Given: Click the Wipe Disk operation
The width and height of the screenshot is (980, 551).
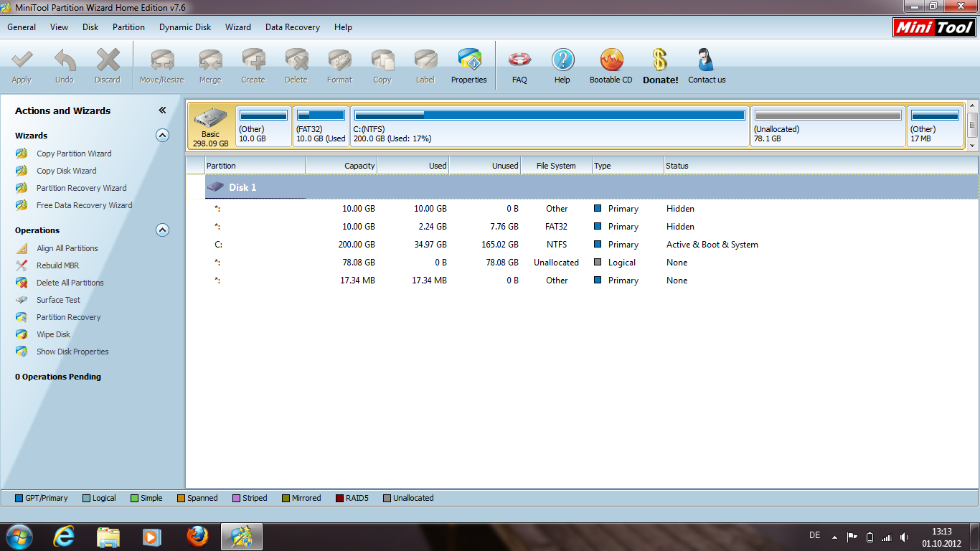Looking at the screenshot, I should coord(53,334).
